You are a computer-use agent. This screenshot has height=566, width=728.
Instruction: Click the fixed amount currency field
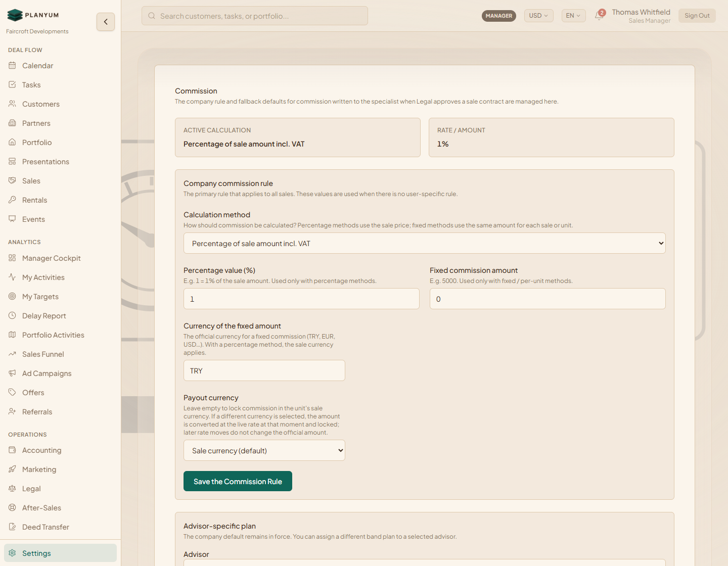[264, 370]
